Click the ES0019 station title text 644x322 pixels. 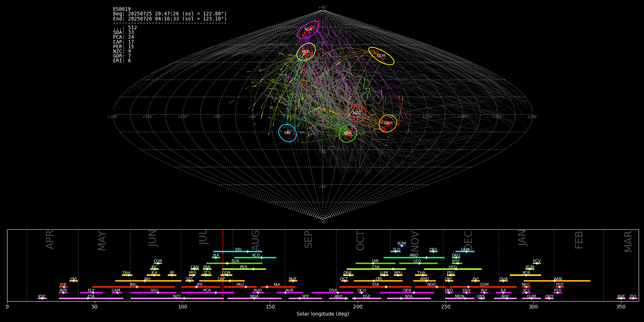click(122, 9)
